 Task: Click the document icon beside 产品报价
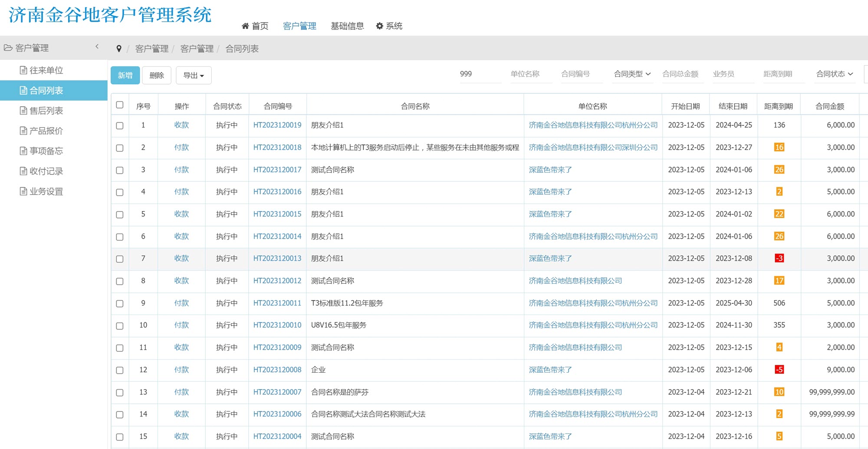tap(23, 131)
